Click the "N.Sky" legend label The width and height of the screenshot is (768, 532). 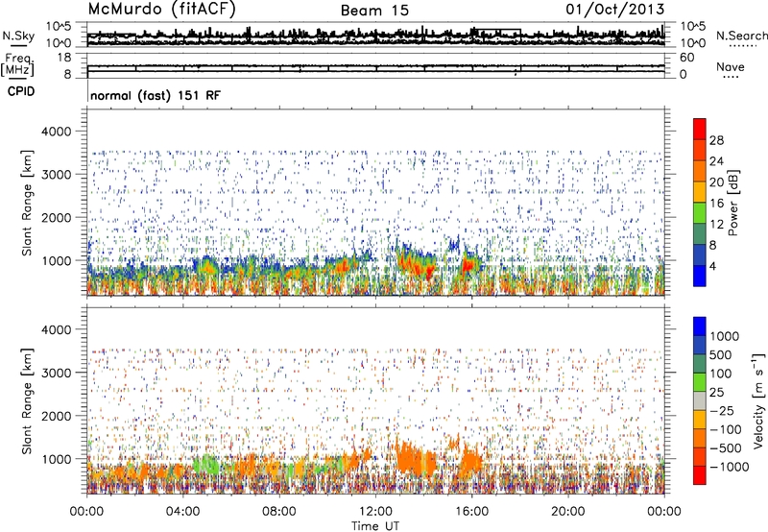pyautogui.click(x=18, y=36)
